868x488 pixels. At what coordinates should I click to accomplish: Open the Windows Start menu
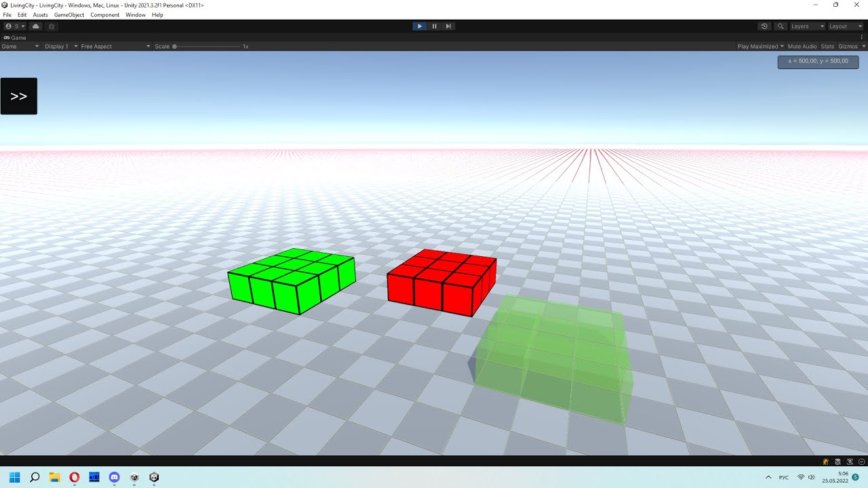(14, 477)
